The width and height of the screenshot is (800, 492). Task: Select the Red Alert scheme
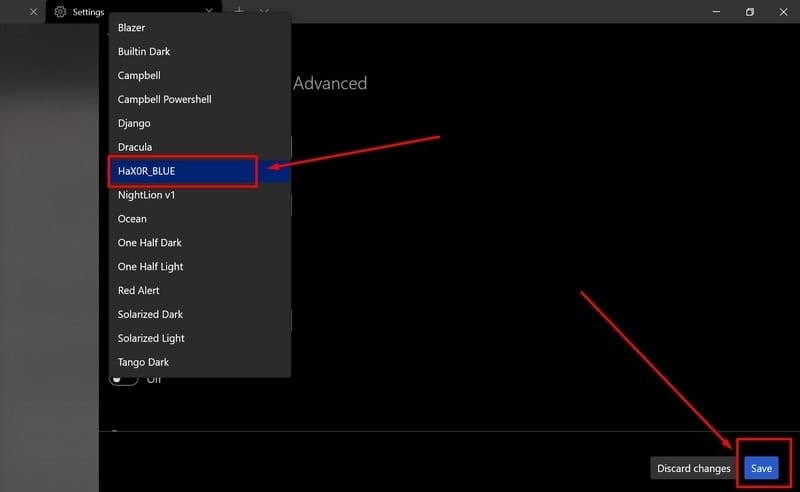click(x=199, y=290)
